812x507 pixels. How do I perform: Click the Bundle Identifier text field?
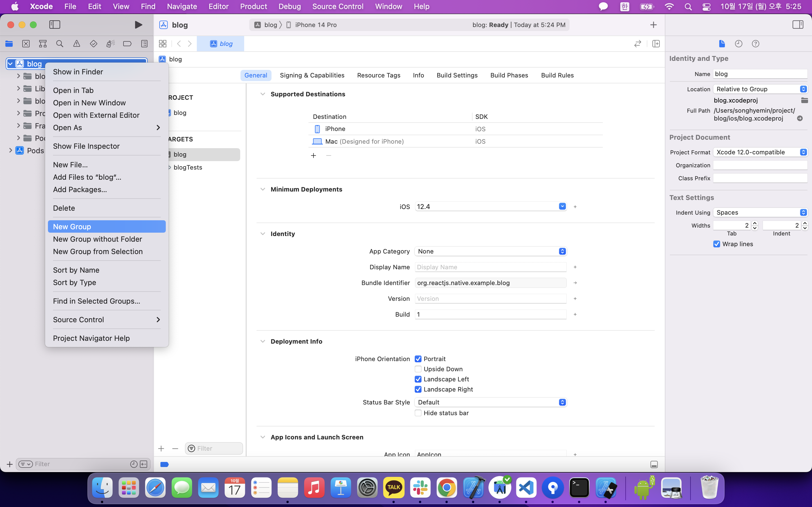coord(490,283)
